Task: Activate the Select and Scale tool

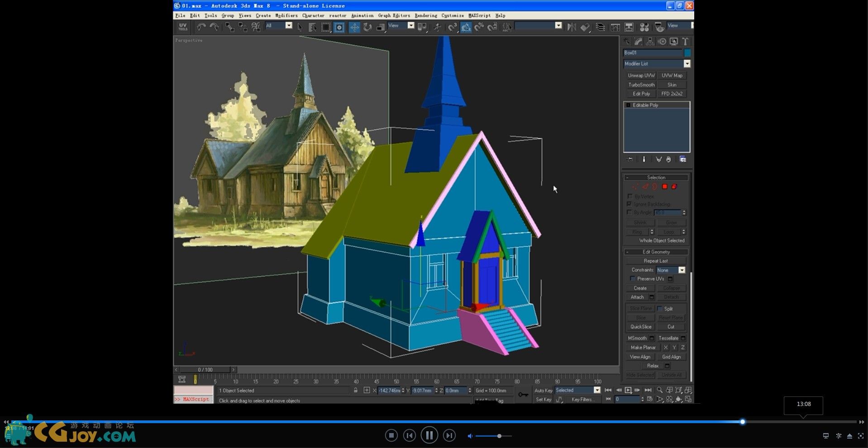Action: (381, 27)
